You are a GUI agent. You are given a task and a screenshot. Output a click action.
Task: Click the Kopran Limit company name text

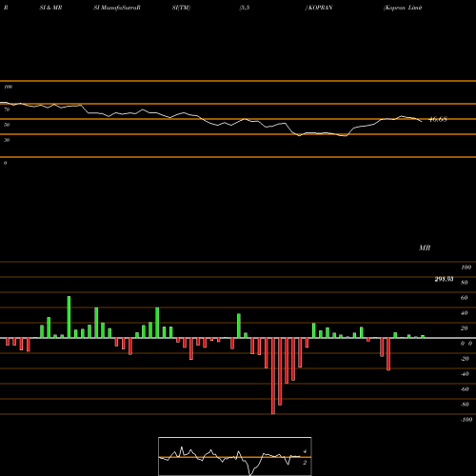point(403,8)
